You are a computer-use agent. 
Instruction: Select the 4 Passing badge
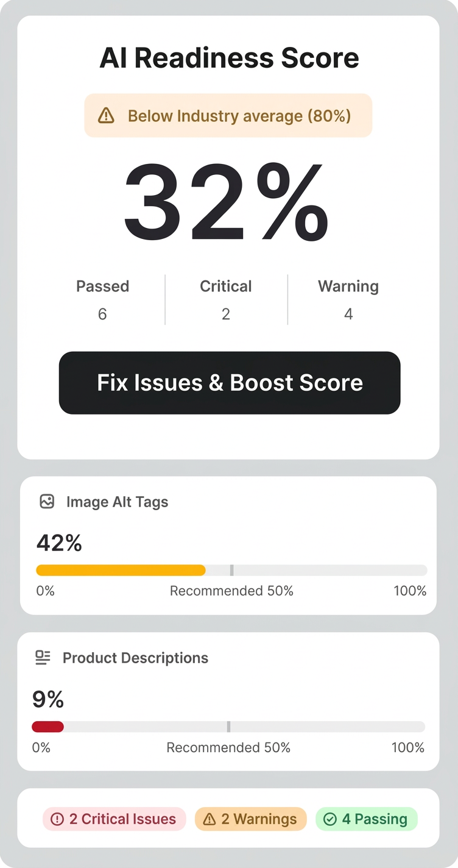tap(366, 819)
